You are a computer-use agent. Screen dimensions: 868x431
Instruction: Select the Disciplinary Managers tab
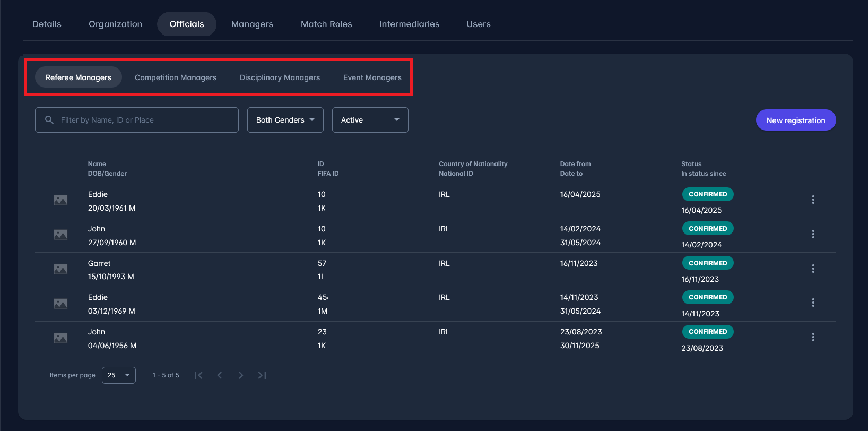(x=280, y=77)
